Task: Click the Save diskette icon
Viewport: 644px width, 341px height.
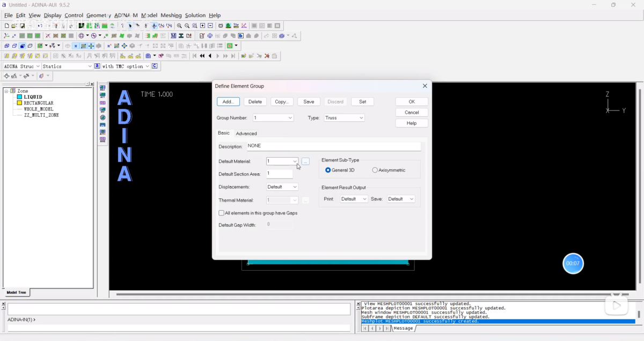Action: (22, 26)
